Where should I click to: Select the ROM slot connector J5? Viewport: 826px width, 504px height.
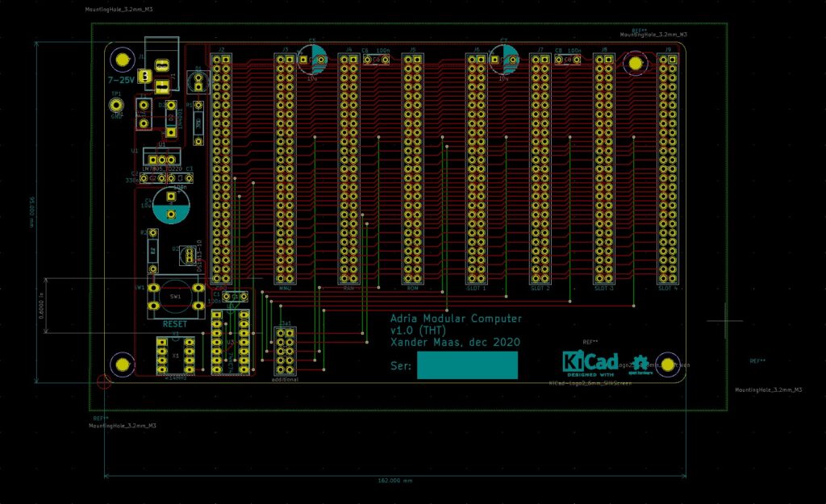pyautogui.click(x=412, y=169)
